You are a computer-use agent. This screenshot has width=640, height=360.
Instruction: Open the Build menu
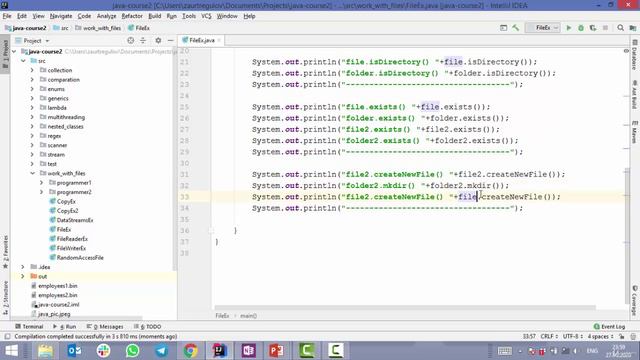point(154,16)
